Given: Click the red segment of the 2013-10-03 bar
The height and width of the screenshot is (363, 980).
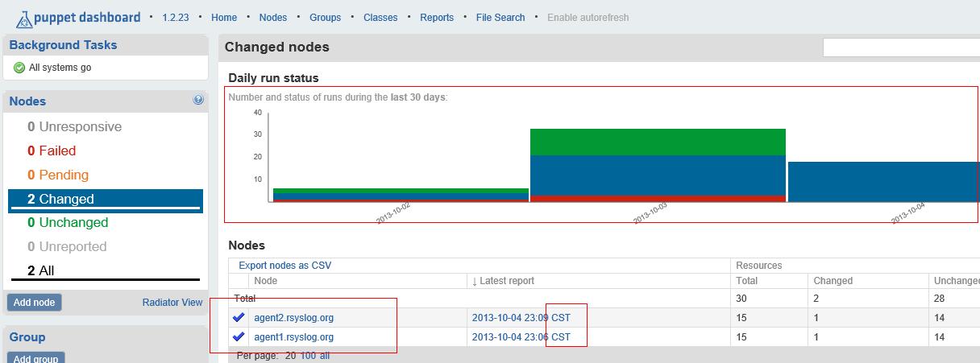Looking at the screenshot, I should (x=658, y=198).
